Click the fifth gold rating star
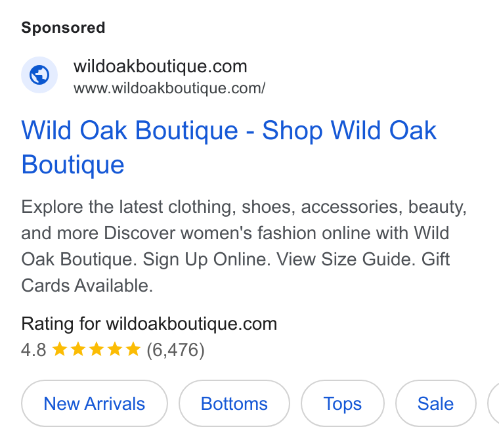 point(133,349)
